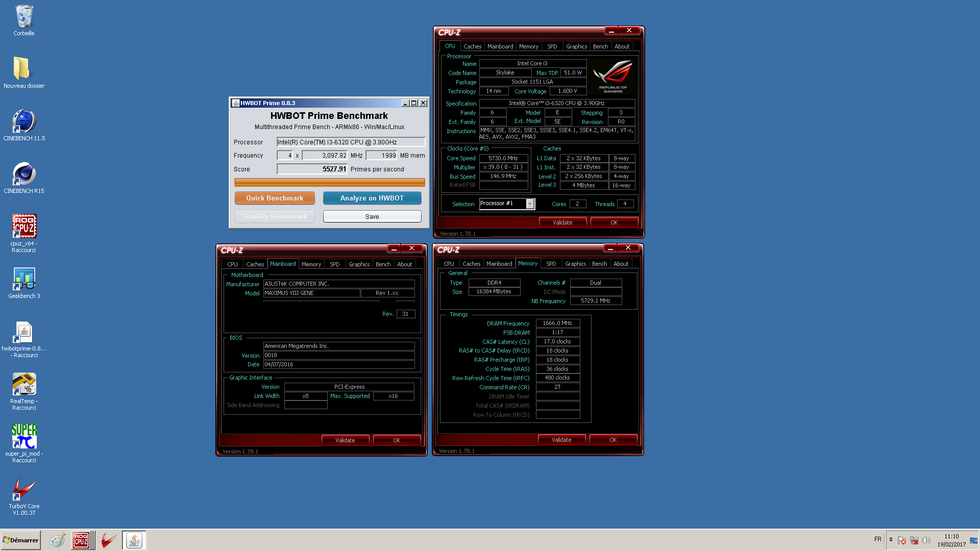Click OK in Memory CPU-Z window

(613, 440)
